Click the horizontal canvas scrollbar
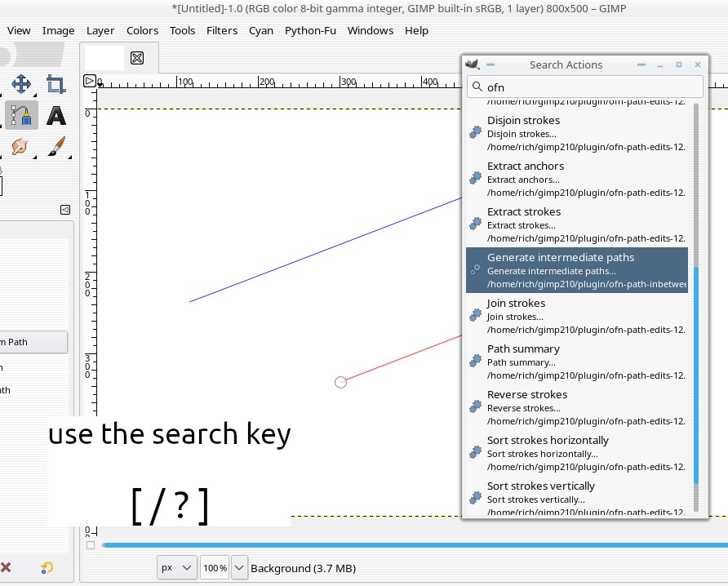 click(x=415, y=545)
